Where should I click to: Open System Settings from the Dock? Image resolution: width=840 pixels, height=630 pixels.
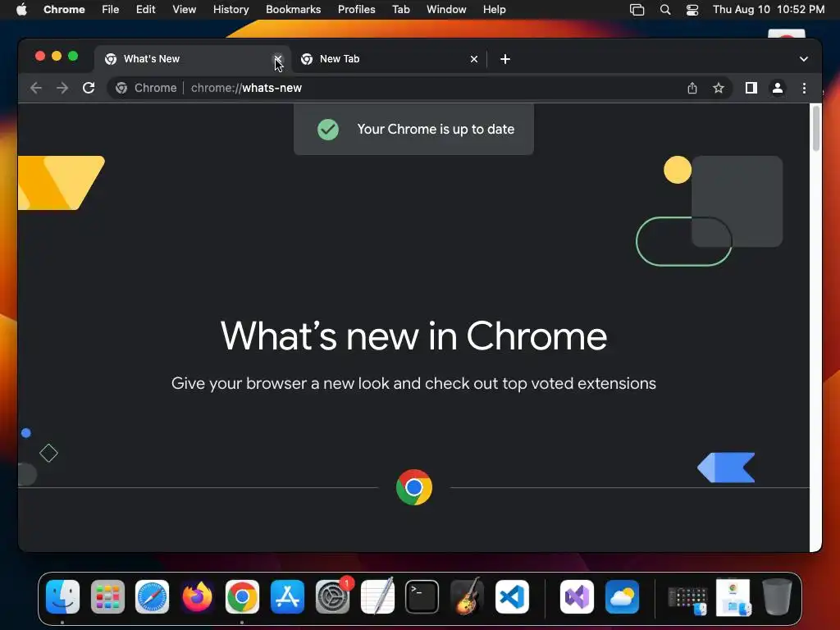pyautogui.click(x=333, y=597)
